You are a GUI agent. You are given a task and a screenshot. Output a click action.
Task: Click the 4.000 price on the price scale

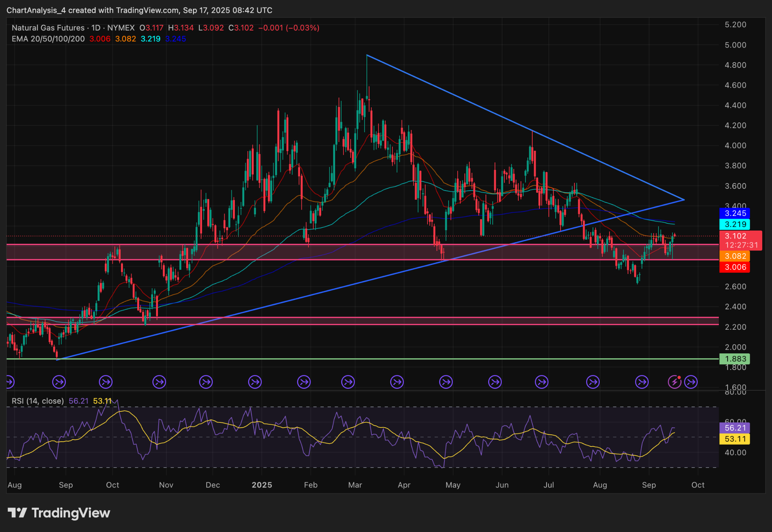click(735, 145)
